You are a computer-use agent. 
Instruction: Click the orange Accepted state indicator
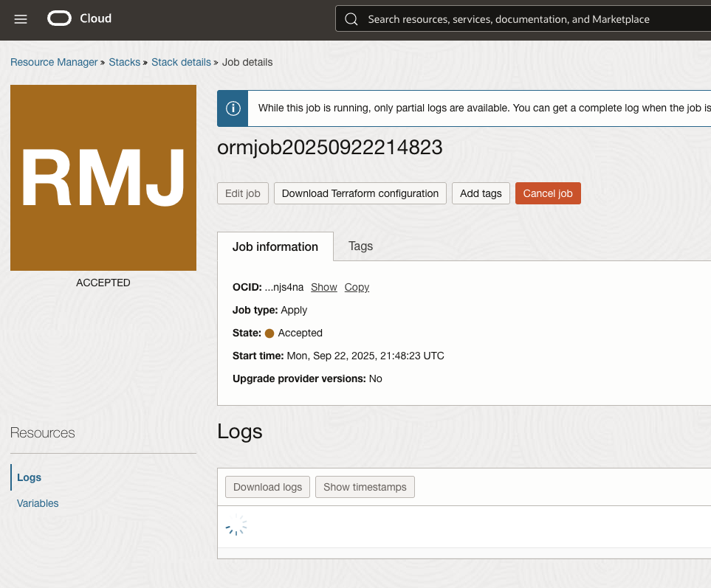point(269,333)
